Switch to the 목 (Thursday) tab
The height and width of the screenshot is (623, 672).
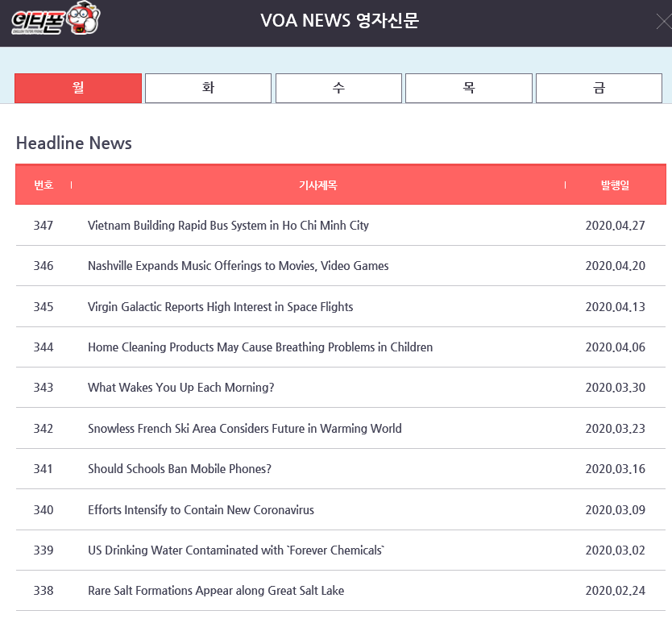(x=468, y=89)
